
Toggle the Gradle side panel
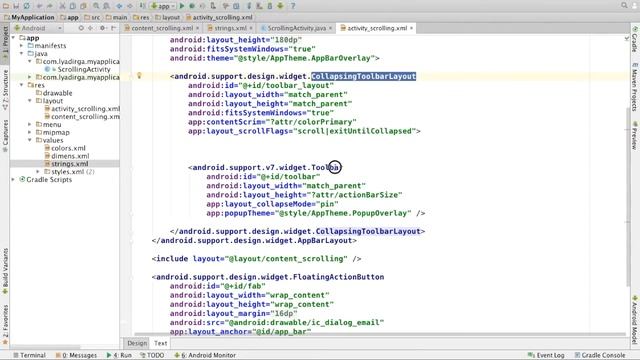(x=635, y=38)
